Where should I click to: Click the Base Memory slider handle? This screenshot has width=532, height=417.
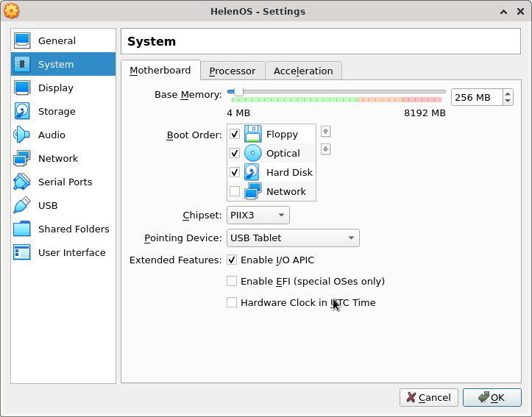click(238, 92)
